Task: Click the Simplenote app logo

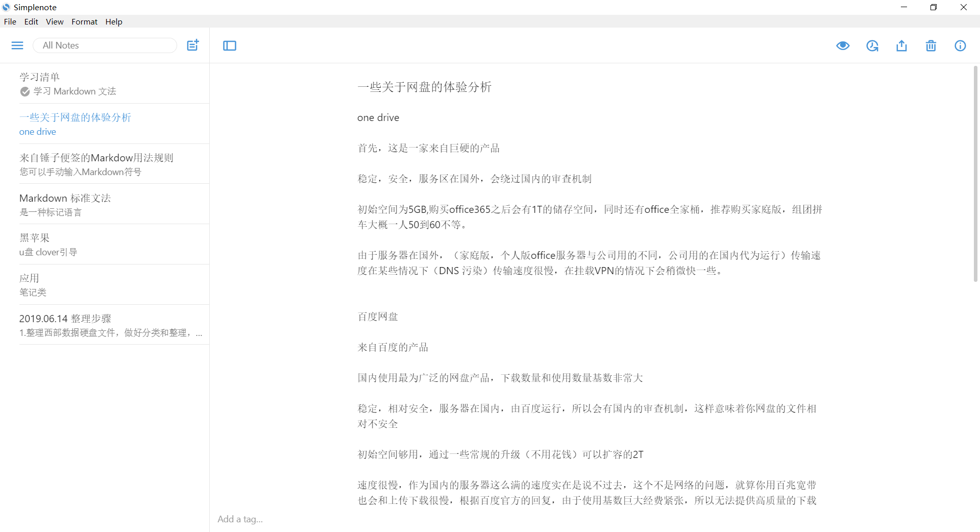Action: (x=6, y=7)
